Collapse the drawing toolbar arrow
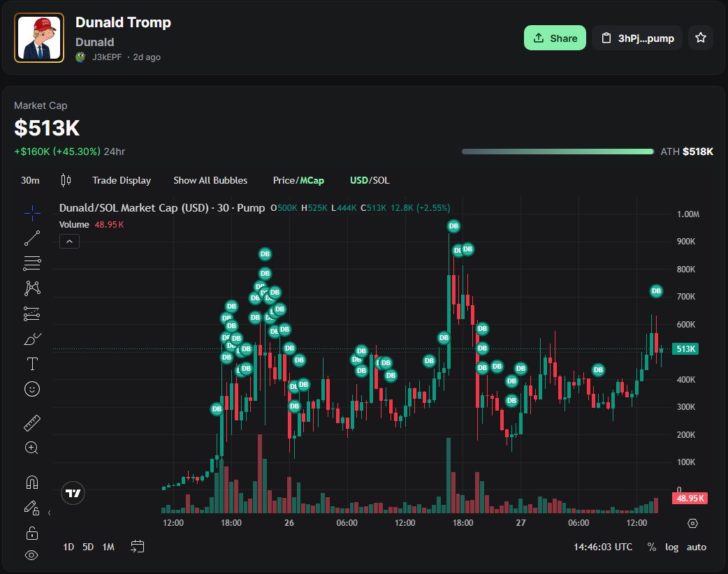Image resolution: width=728 pixels, height=574 pixels. click(x=49, y=513)
